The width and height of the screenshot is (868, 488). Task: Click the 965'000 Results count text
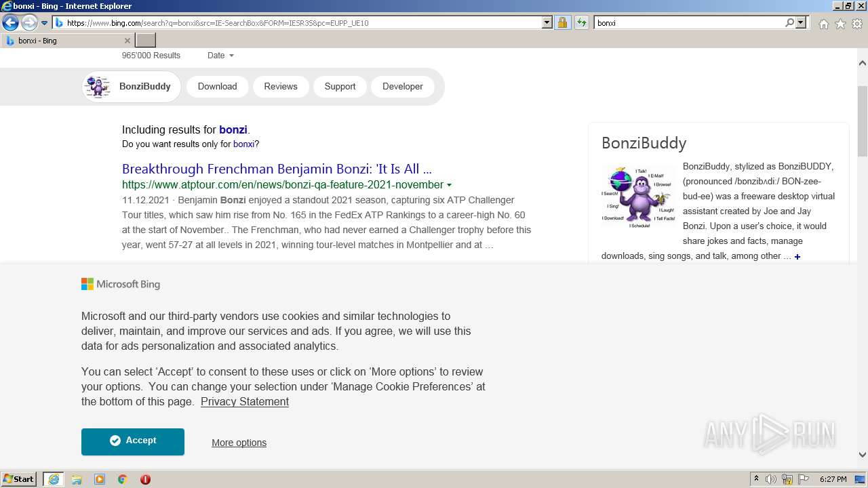pos(151,56)
